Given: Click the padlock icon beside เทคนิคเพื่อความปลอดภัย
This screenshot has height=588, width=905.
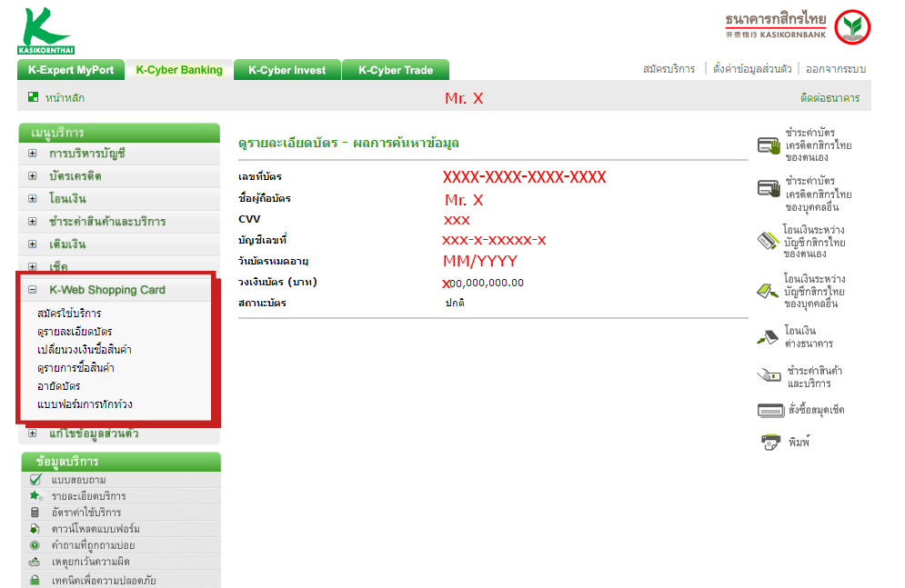Looking at the screenshot, I should click(x=35, y=580).
